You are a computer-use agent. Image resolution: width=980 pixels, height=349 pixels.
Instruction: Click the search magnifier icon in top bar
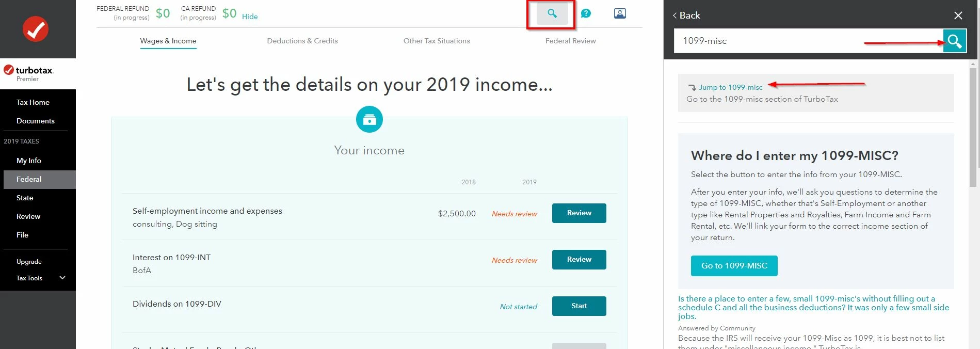[x=552, y=14]
